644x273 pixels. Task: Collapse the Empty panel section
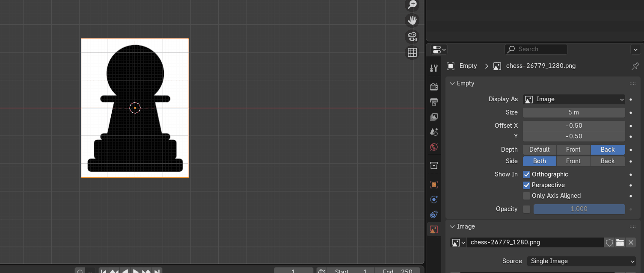pos(452,83)
